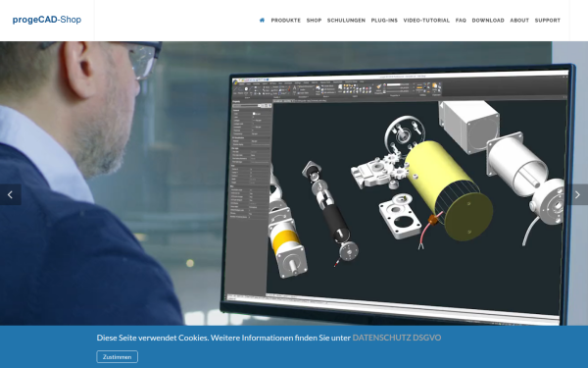Accept cookies with Zustimmen button

click(117, 357)
